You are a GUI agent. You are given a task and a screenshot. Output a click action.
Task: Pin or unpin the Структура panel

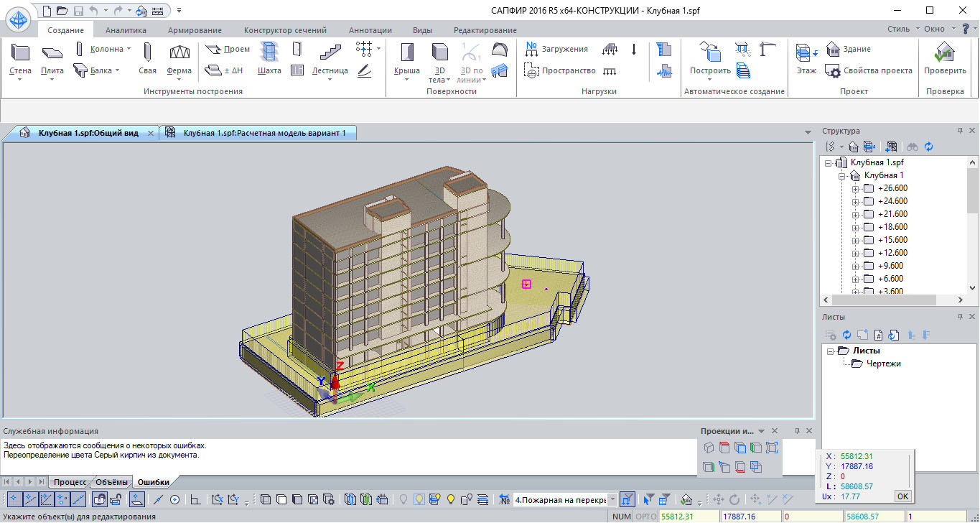click(960, 131)
